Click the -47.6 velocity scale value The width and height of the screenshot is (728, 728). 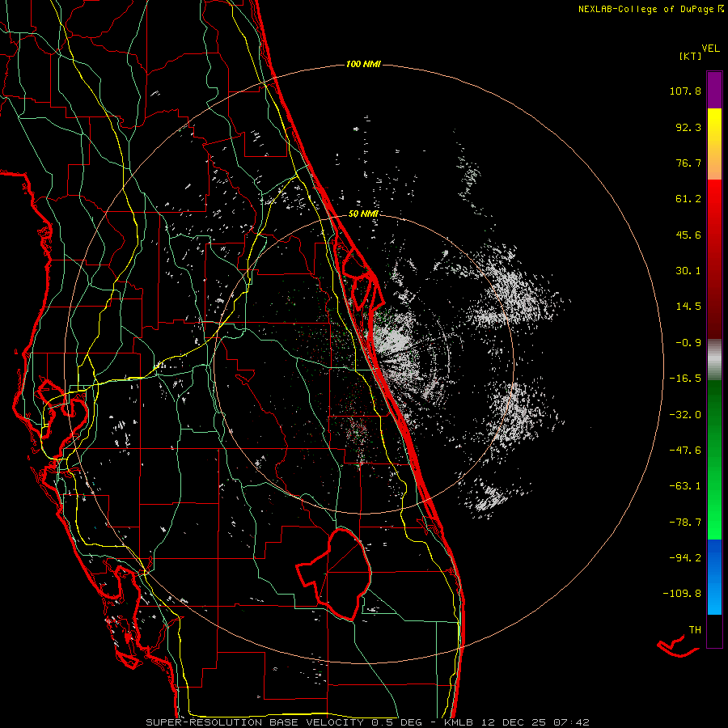[x=685, y=451]
